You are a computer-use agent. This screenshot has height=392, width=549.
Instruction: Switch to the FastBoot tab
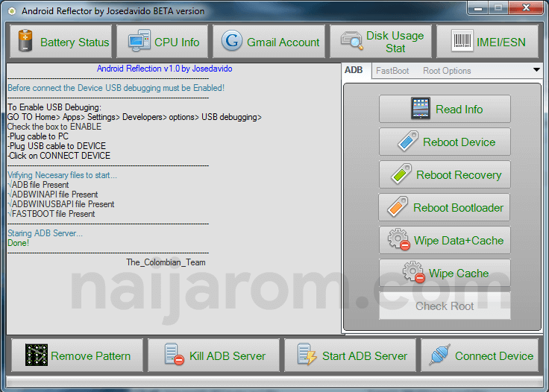392,71
